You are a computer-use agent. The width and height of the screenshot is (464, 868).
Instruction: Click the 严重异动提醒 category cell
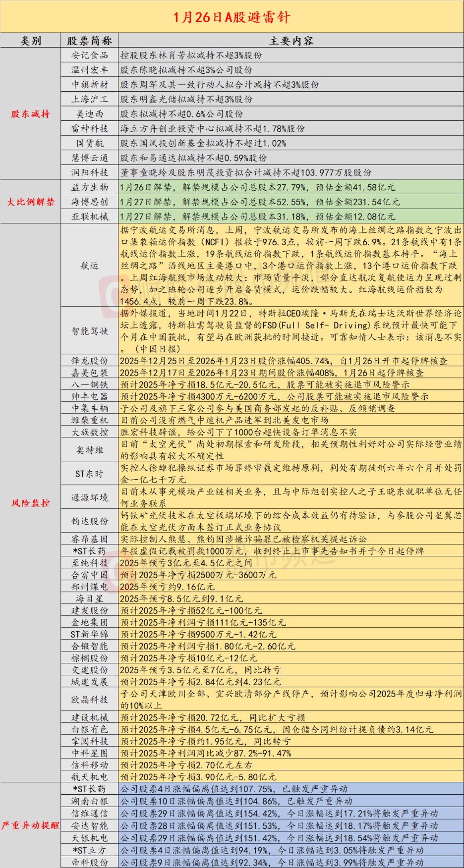pyautogui.click(x=31, y=825)
